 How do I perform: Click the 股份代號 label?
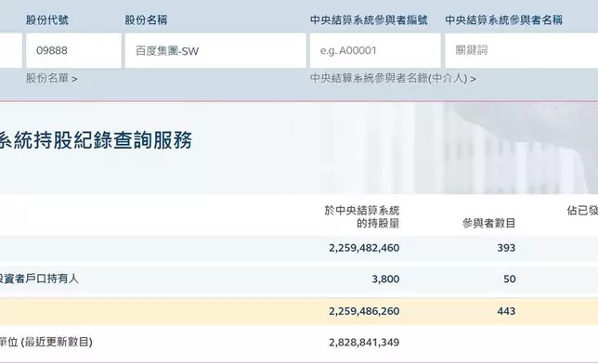[47, 19]
